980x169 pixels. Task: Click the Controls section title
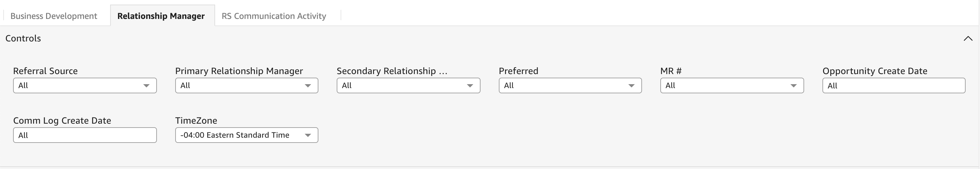(x=23, y=38)
